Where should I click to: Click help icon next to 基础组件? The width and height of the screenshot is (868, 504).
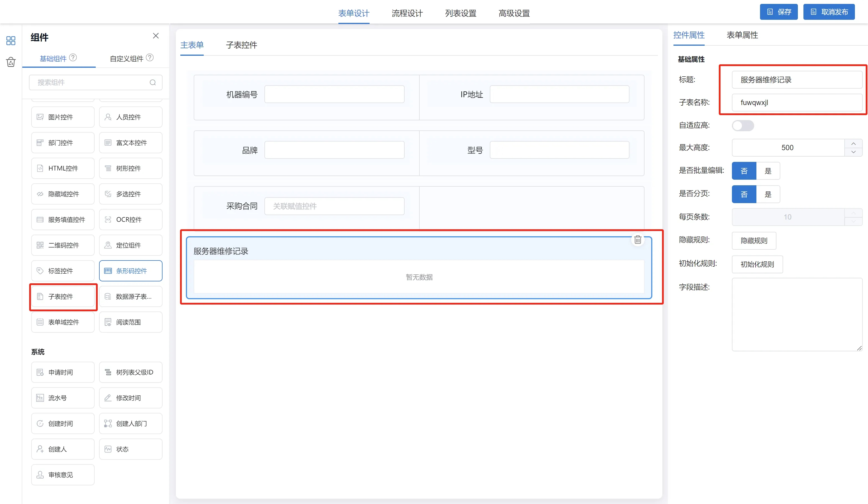tap(73, 58)
